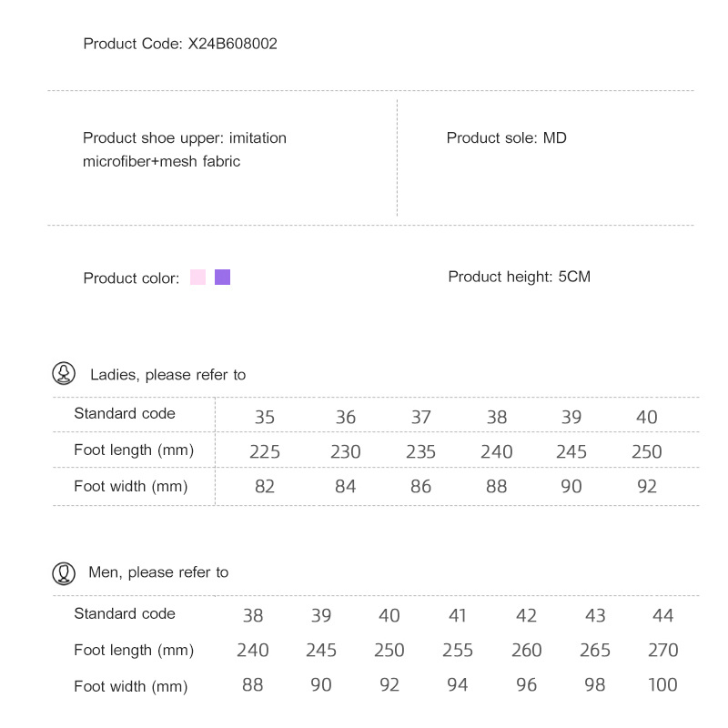Select men's standard code 41

[x=458, y=616]
